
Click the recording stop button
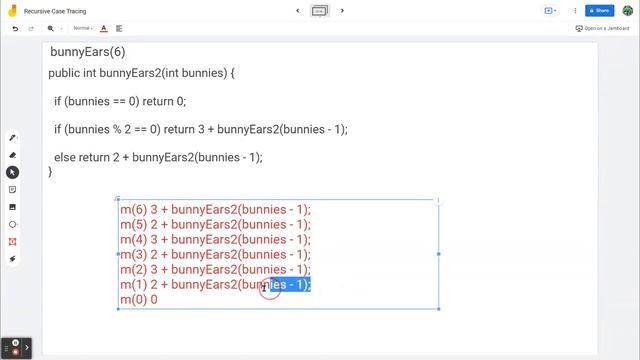[x=16, y=351]
